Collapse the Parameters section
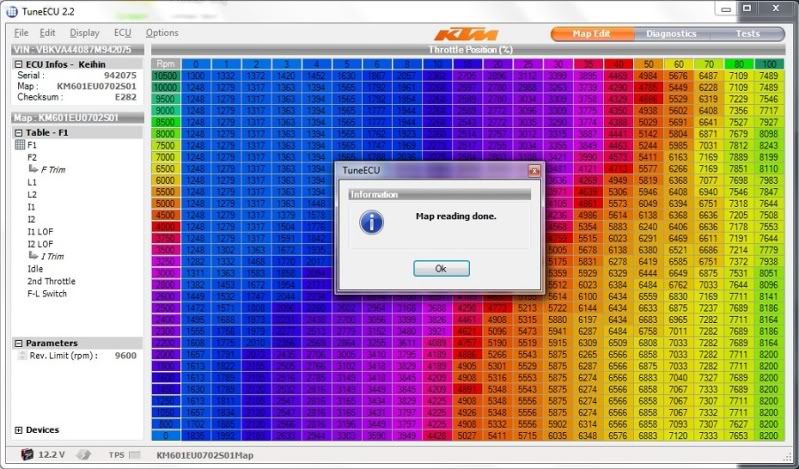This screenshot has width=799, height=469. click(x=19, y=343)
